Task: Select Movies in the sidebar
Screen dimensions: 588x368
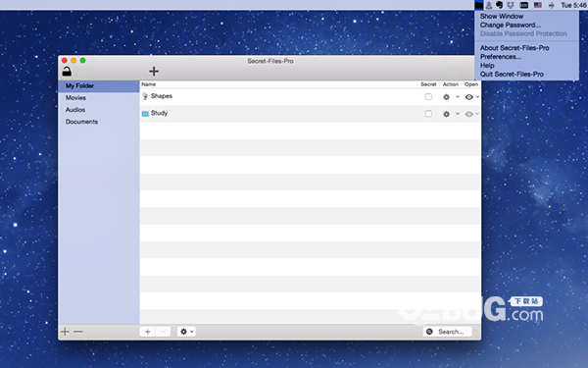Action: pos(99,98)
